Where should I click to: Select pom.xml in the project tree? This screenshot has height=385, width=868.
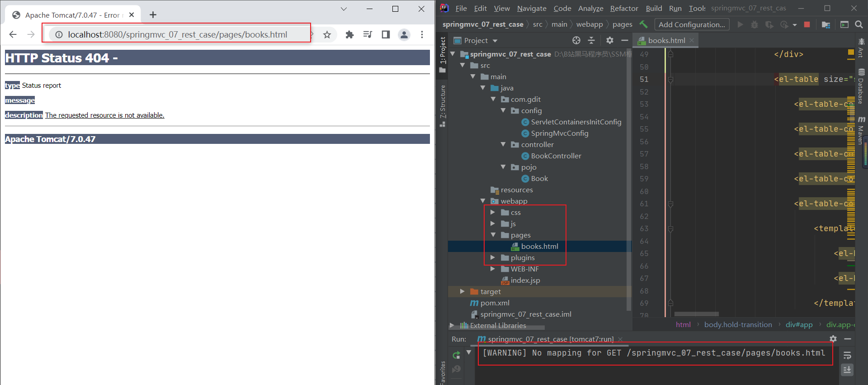click(x=495, y=303)
